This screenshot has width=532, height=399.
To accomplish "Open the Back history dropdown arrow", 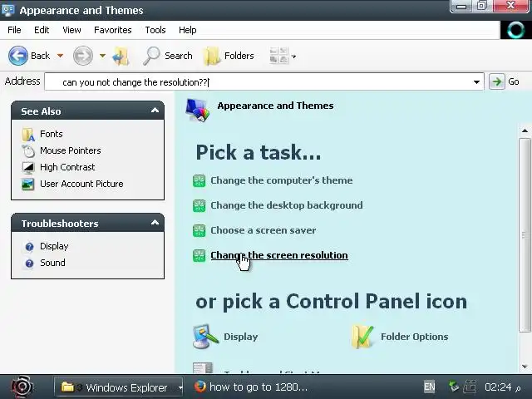I will [x=60, y=56].
